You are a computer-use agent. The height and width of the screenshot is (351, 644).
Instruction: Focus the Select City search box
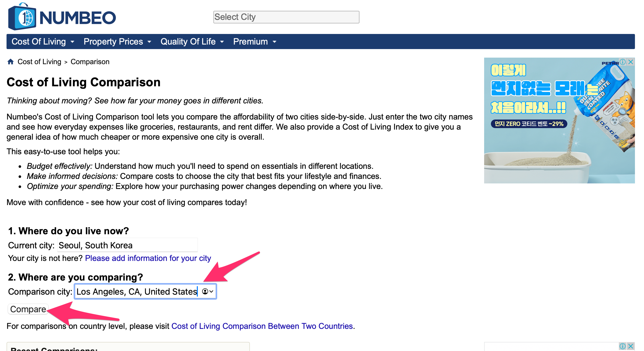pyautogui.click(x=286, y=17)
